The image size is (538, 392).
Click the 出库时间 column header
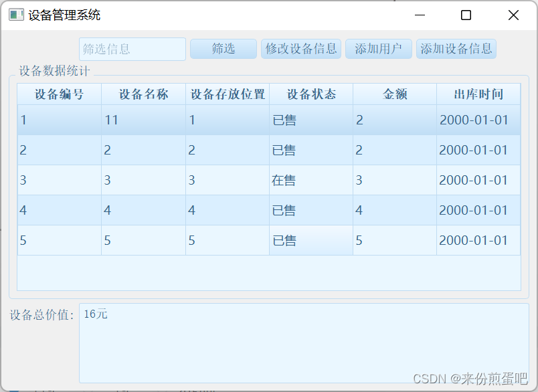coord(478,94)
